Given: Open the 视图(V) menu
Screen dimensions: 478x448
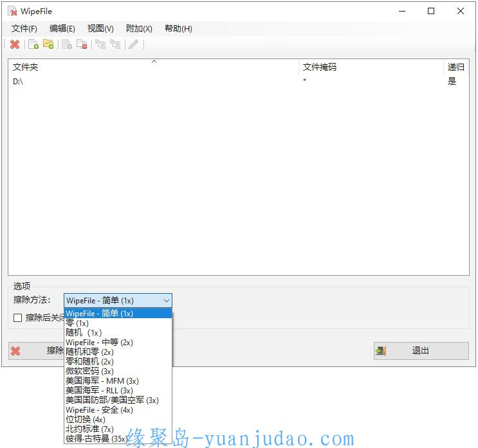Looking at the screenshot, I should point(100,29).
